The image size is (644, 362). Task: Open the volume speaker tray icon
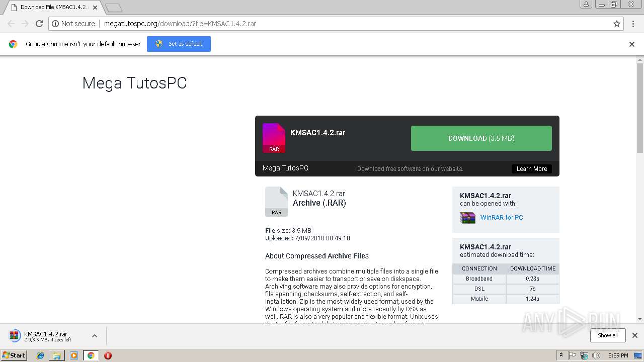click(x=596, y=355)
